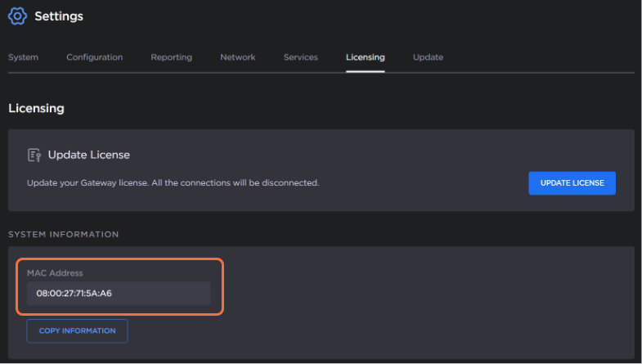
Task: Click the Gateway license disconnect warning text
Action: 173,182
